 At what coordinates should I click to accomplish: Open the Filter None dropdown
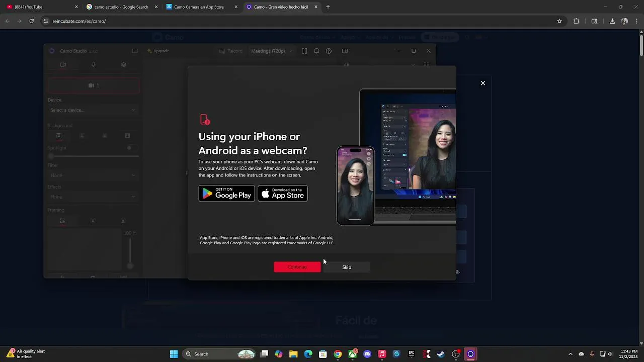click(93, 175)
